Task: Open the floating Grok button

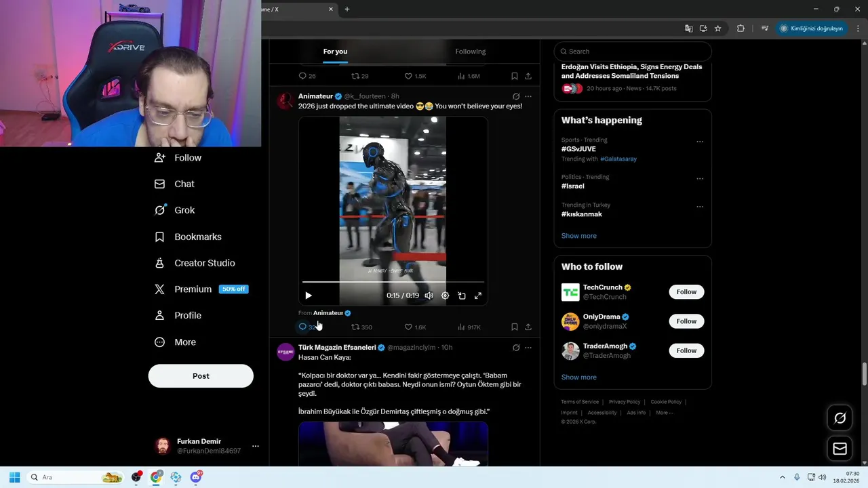Action: pyautogui.click(x=840, y=418)
